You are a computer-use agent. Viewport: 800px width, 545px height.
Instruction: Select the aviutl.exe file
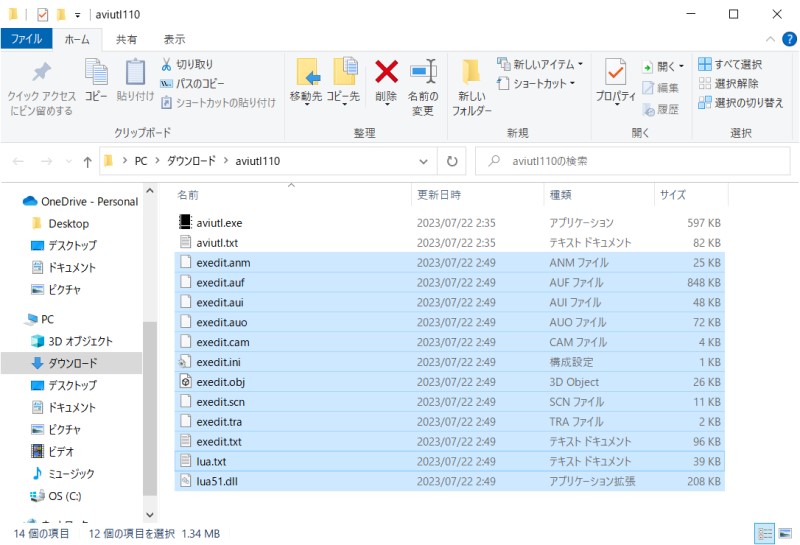click(x=449, y=223)
